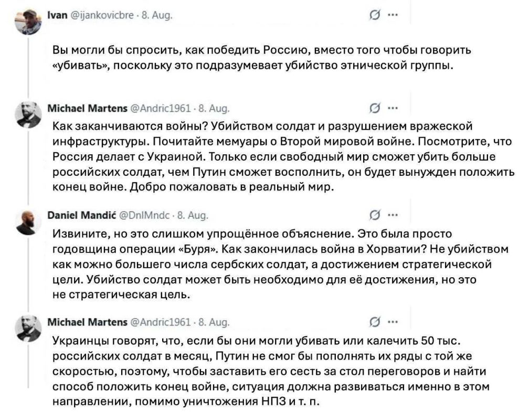This screenshot has width=529, height=420.
Task: Open more options on Ivan's tweet
Action: point(393,15)
